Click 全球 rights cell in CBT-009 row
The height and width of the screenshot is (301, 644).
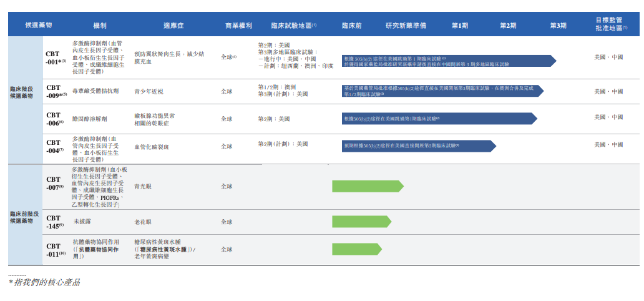pos(227,91)
